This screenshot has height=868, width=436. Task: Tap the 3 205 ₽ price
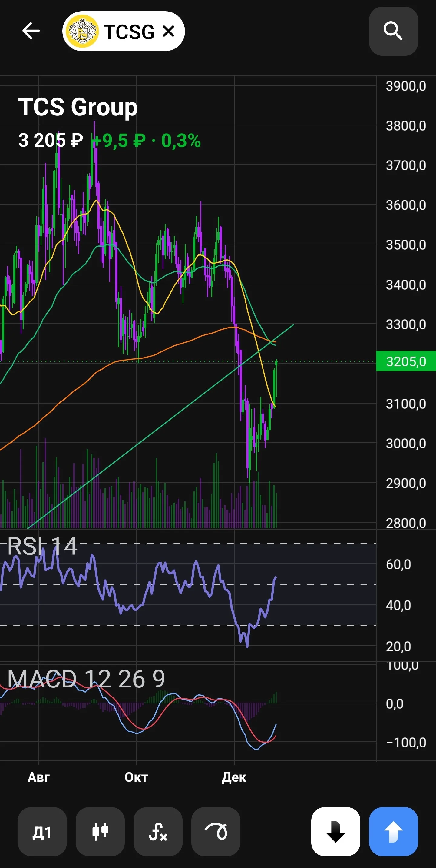[51, 140]
